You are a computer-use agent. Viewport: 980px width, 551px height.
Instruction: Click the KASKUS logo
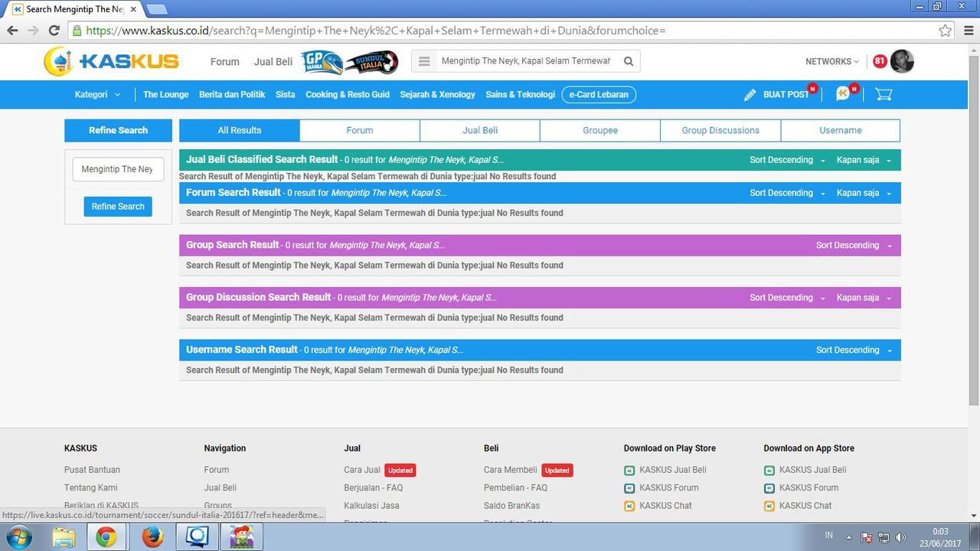pyautogui.click(x=111, y=61)
